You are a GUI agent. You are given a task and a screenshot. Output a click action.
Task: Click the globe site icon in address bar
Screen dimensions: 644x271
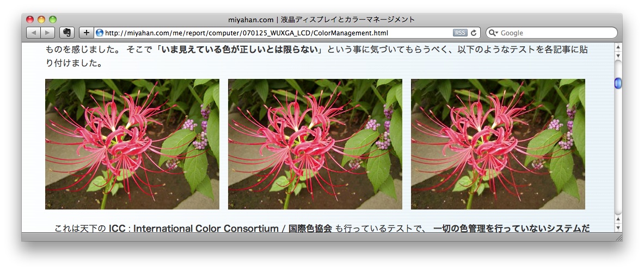click(x=100, y=33)
